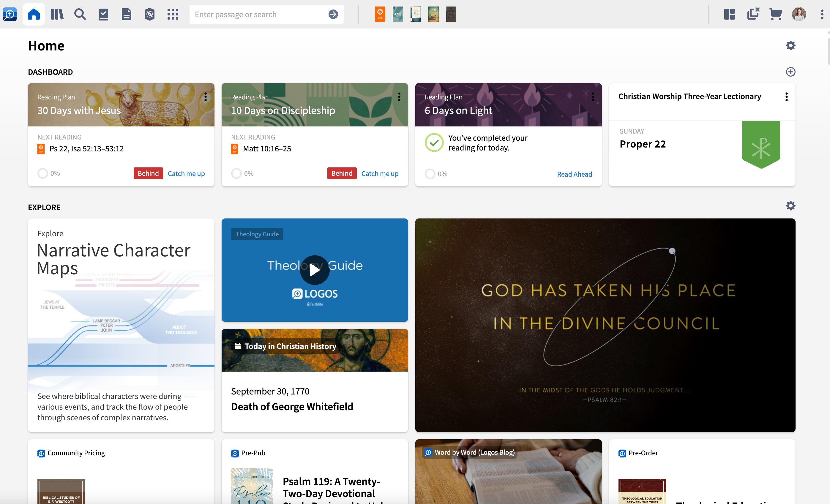
Task: Open the Guides menu
Action: (x=103, y=14)
